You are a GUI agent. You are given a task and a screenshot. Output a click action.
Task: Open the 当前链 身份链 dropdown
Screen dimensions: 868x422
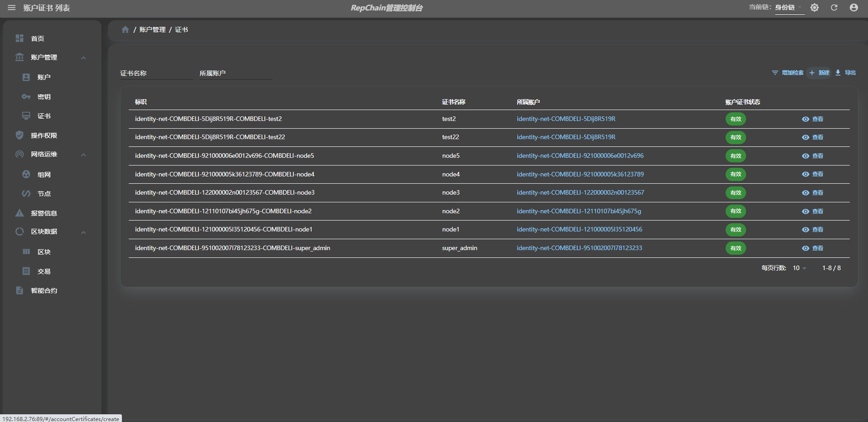(x=790, y=8)
